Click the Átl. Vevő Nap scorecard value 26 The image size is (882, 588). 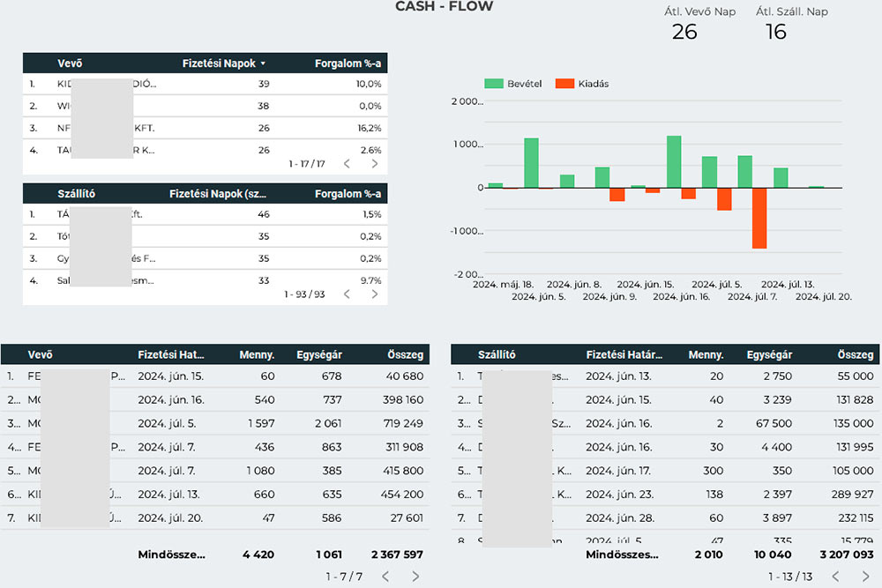coord(684,33)
